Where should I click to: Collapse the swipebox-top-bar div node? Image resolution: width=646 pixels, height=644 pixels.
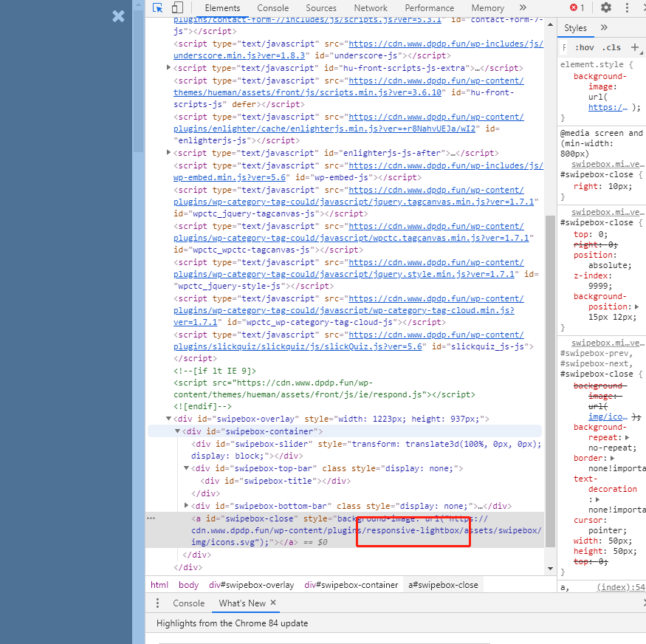pos(186,468)
